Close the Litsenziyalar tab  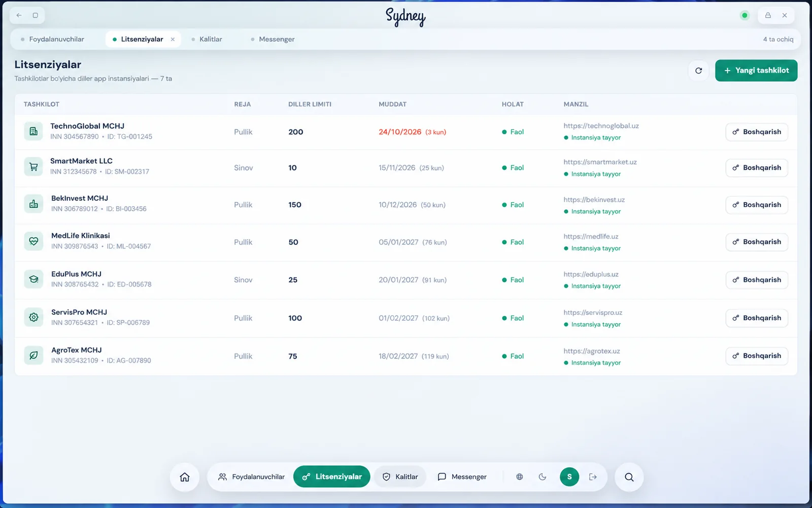click(173, 39)
